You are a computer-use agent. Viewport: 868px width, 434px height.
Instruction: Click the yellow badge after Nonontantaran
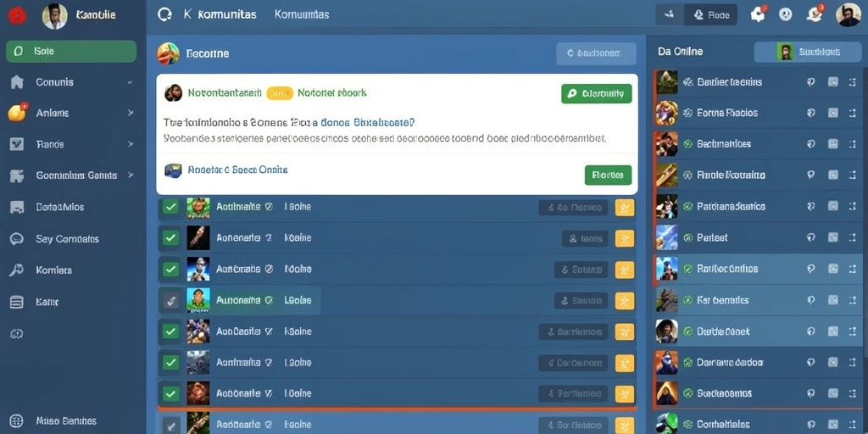pos(280,93)
